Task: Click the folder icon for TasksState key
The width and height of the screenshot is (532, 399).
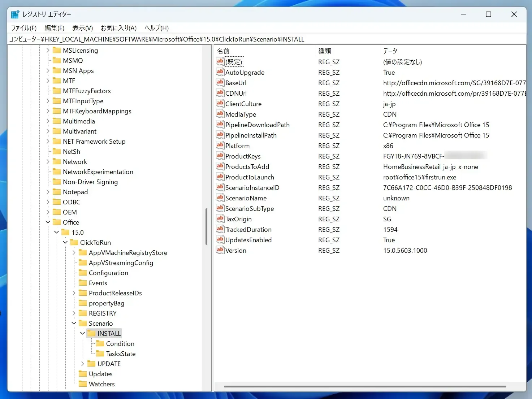Action: pos(100,354)
